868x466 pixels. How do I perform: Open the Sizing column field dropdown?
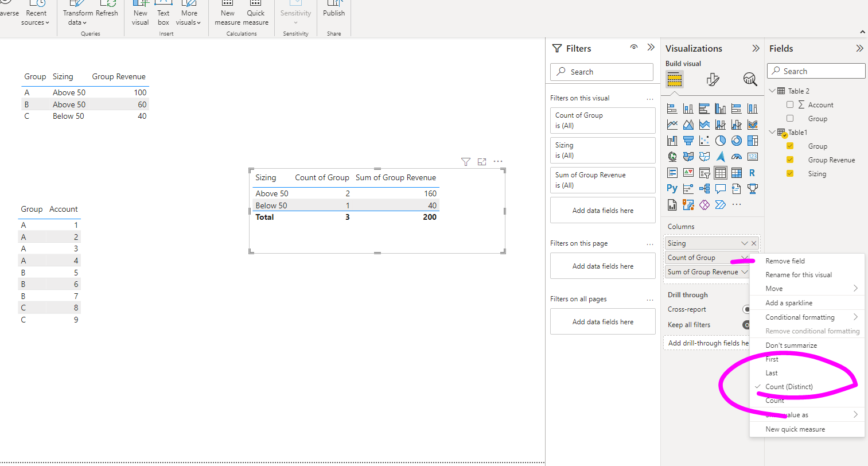(x=745, y=243)
